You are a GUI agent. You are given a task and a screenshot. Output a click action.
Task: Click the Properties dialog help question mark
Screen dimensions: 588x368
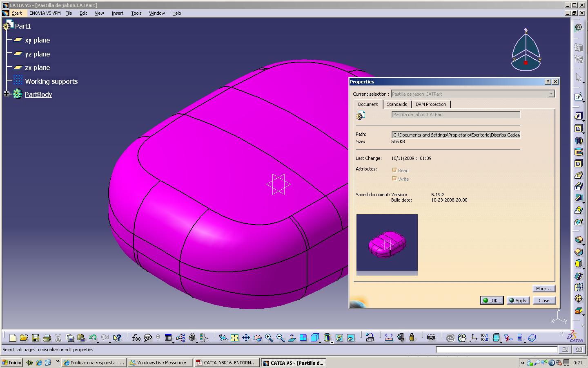click(x=548, y=82)
